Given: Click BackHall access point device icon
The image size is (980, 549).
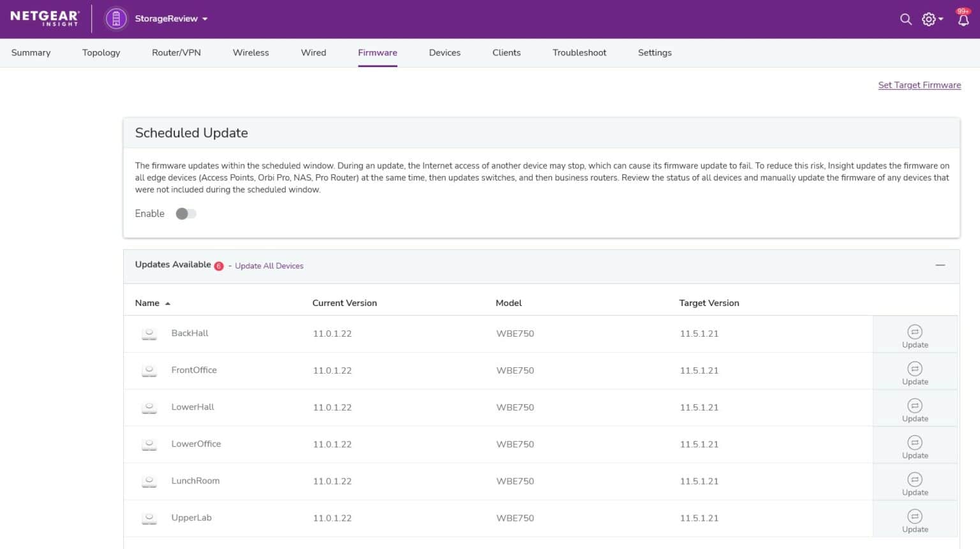Looking at the screenshot, I should click(x=149, y=333).
